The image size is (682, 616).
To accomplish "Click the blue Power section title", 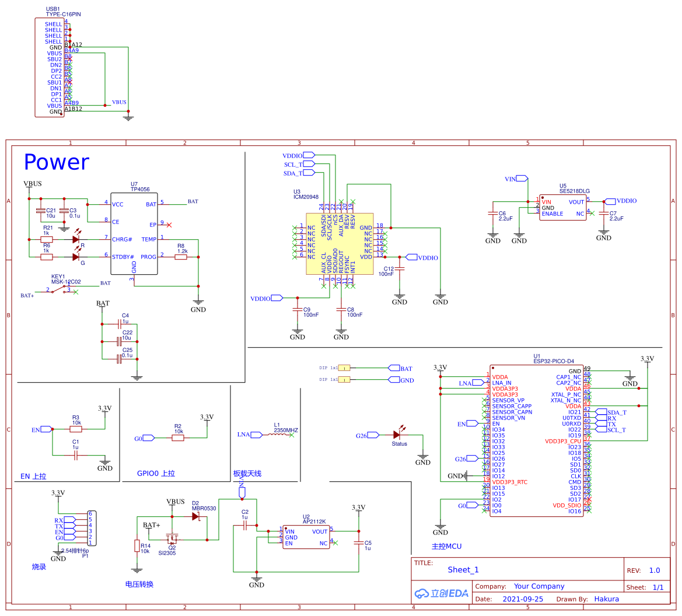I will click(57, 162).
